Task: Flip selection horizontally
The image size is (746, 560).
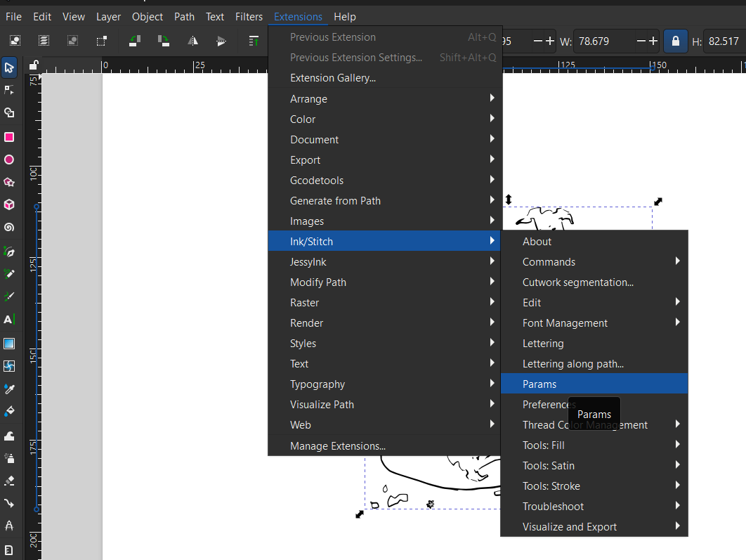Action: pyautogui.click(x=192, y=41)
